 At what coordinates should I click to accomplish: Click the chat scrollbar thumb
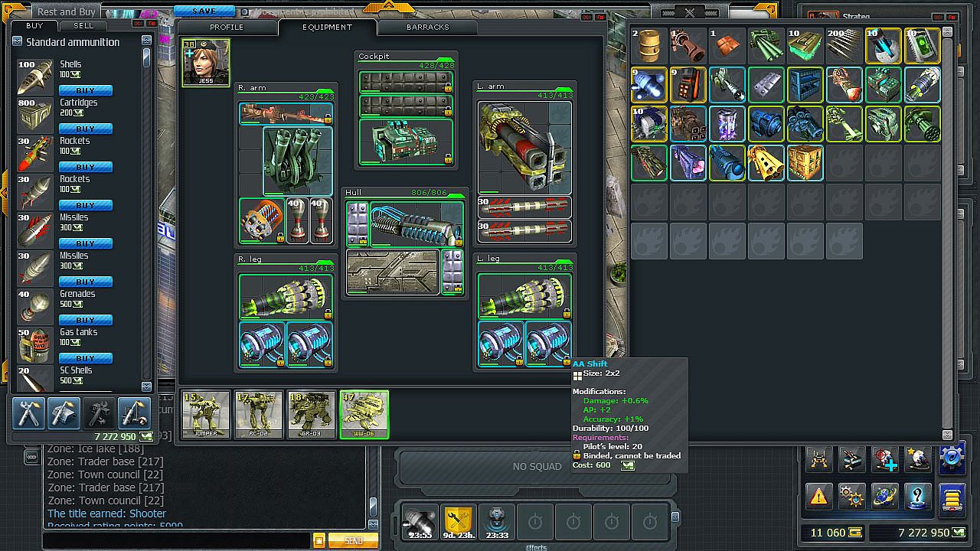pos(373,507)
